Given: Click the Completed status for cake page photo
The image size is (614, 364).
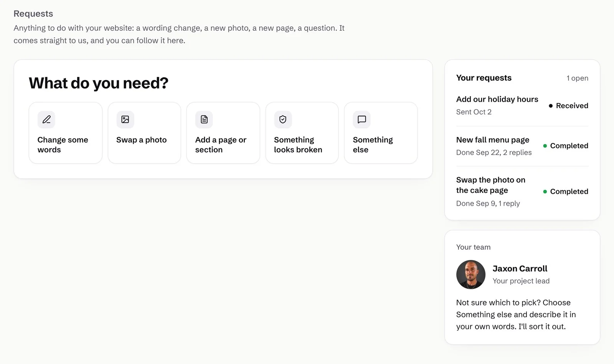Looking at the screenshot, I should click(x=566, y=191).
